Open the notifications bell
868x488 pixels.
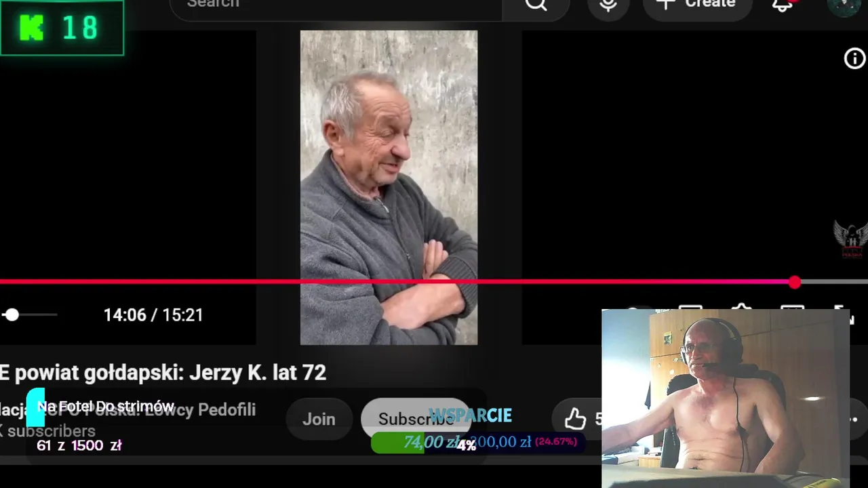783,5
